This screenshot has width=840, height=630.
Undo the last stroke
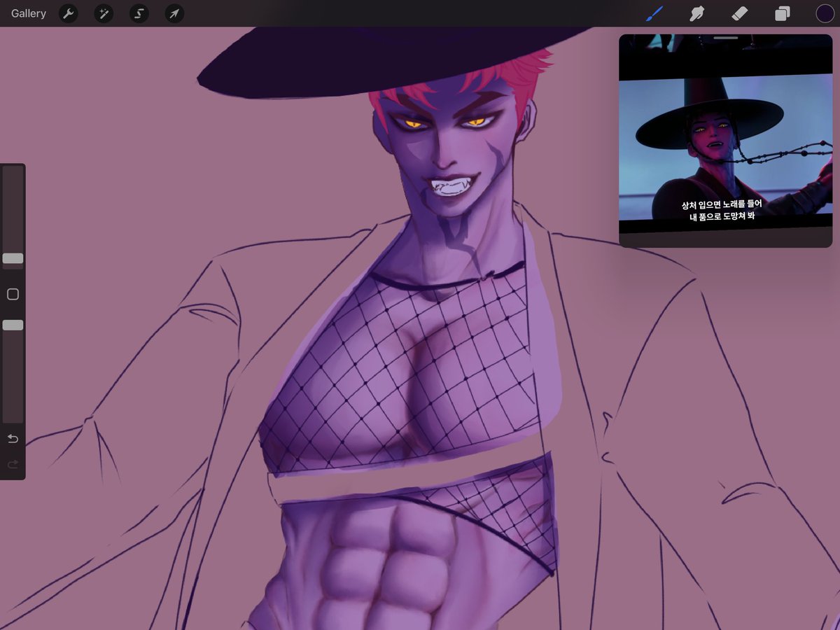[x=13, y=439]
